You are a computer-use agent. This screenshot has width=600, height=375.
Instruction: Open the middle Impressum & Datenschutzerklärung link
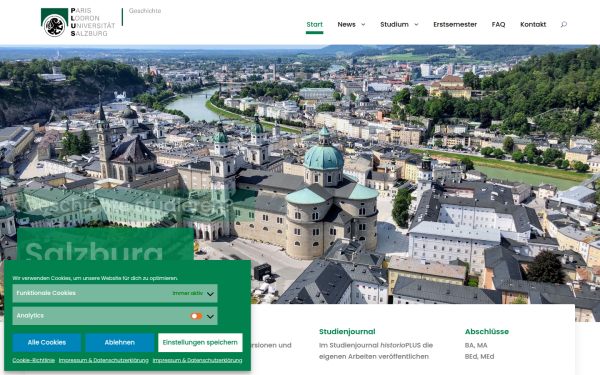coord(103,360)
